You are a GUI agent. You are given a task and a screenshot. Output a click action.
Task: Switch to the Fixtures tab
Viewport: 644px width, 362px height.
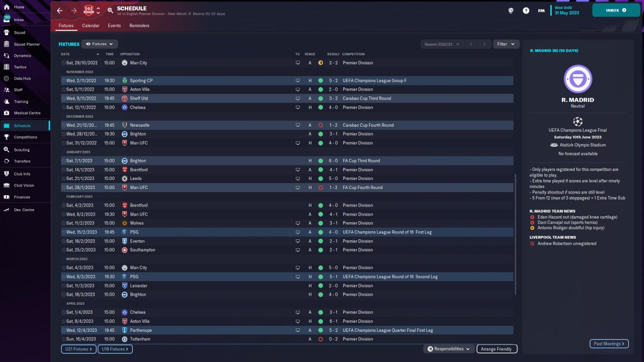(66, 26)
